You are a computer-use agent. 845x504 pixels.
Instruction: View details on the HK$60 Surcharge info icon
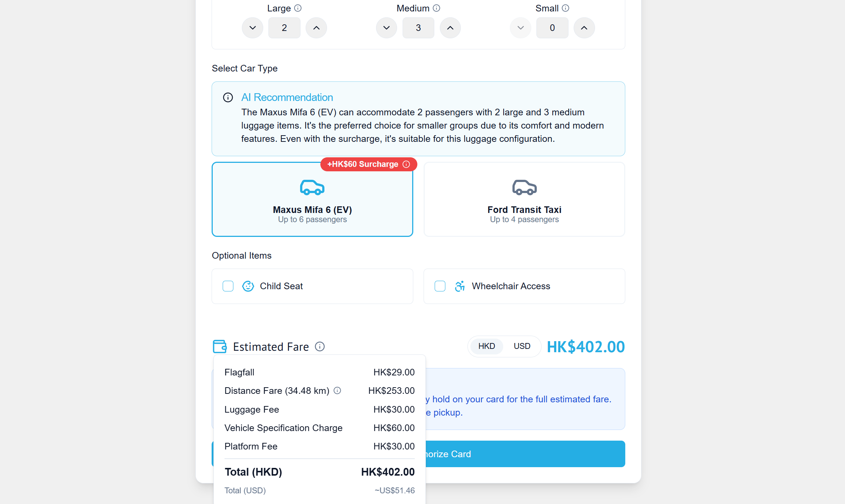click(x=406, y=164)
